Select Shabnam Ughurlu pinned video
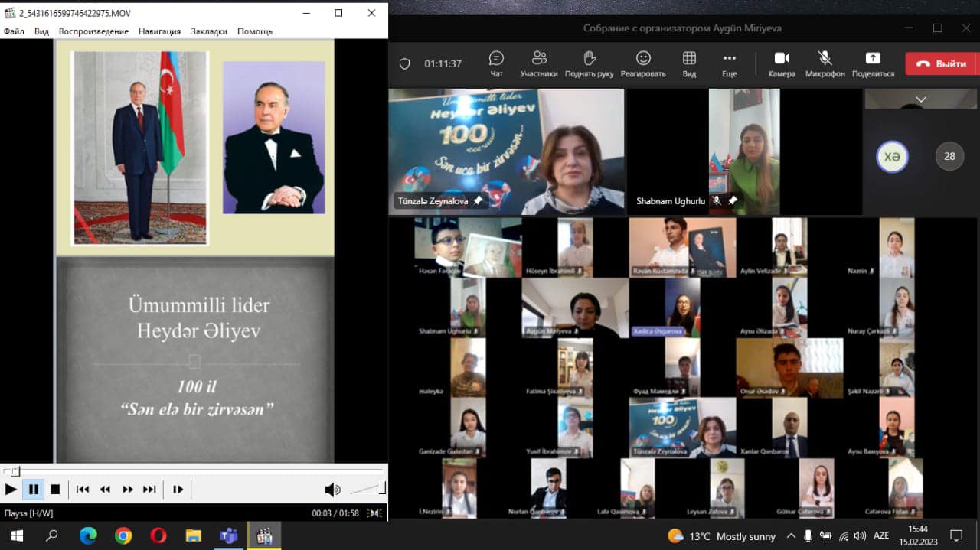 (x=744, y=151)
